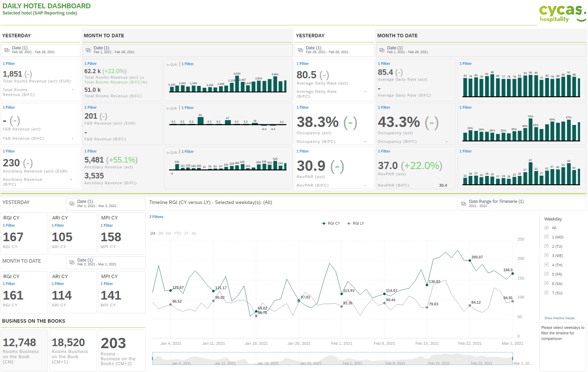Click the 136.83 data point on the timeline
588x372 pixels.
427,285
